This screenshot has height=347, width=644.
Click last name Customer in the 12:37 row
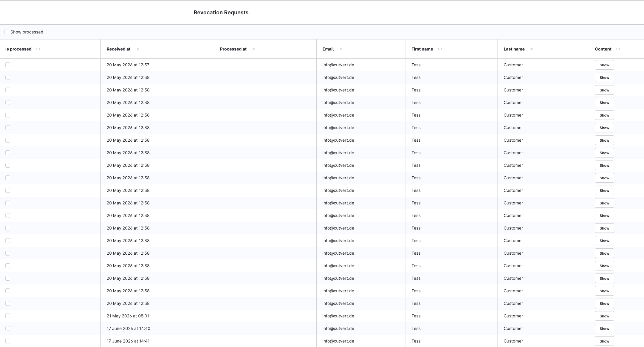click(513, 65)
